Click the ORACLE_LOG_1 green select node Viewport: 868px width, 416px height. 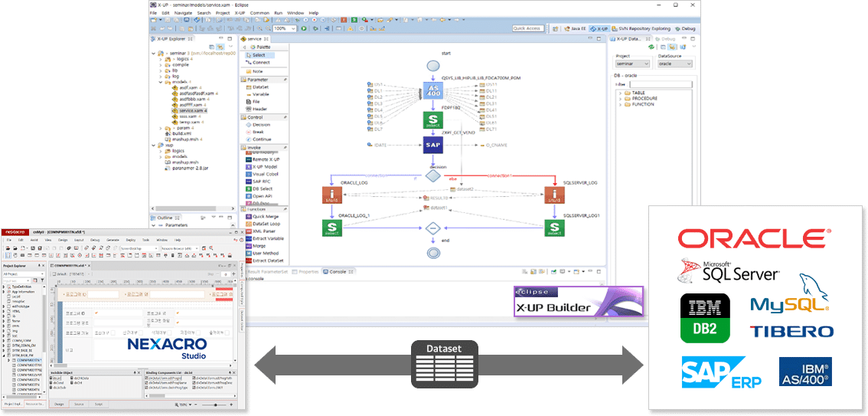point(331,228)
